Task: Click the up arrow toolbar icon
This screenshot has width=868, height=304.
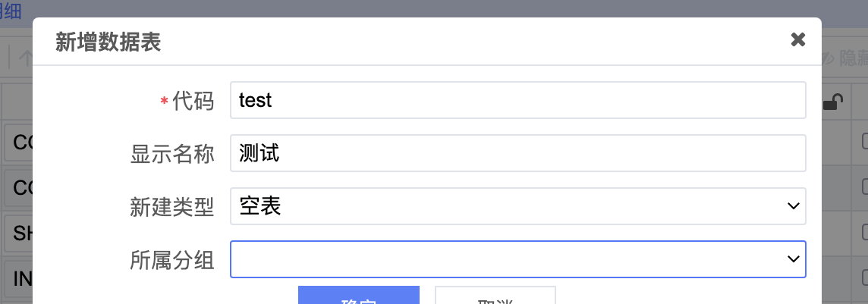Action: point(24,58)
